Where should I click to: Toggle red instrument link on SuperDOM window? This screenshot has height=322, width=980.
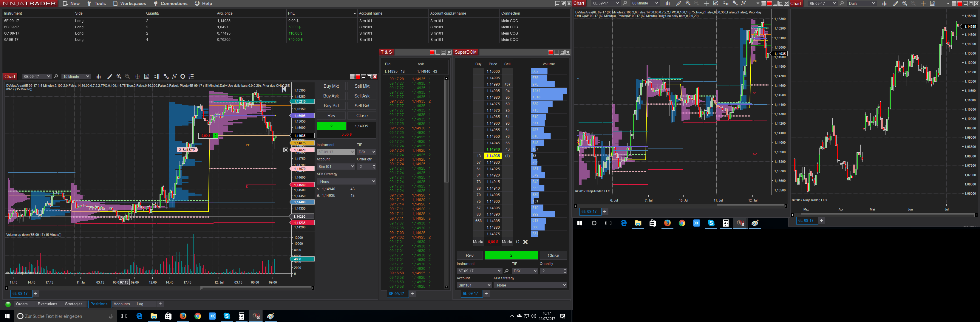point(551,52)
